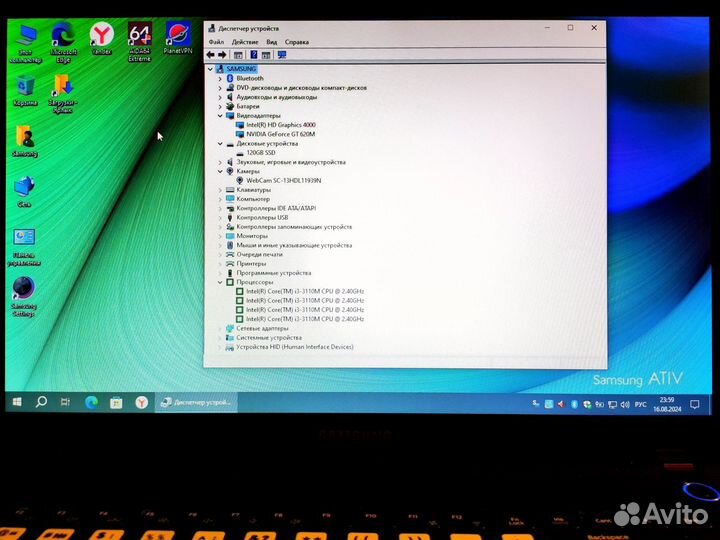Screen dimensions: 720x540
Task: Select the Мониторы category
Action: pos(252,236)
